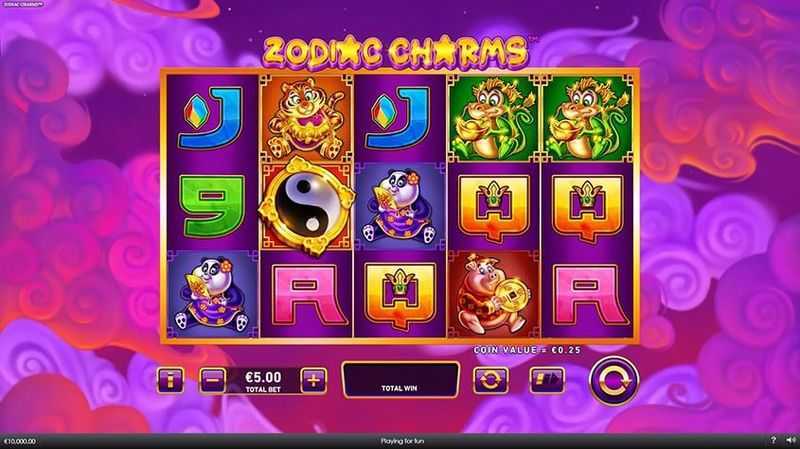Spin the reels with big round button
Screen dimensions: 800x449
pos(613,381)
